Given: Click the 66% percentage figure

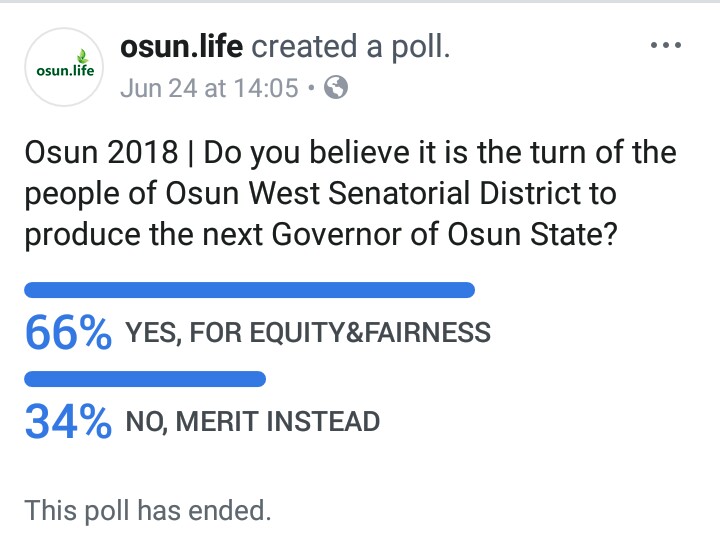Looking at the screenshot, I should [68, 332].
